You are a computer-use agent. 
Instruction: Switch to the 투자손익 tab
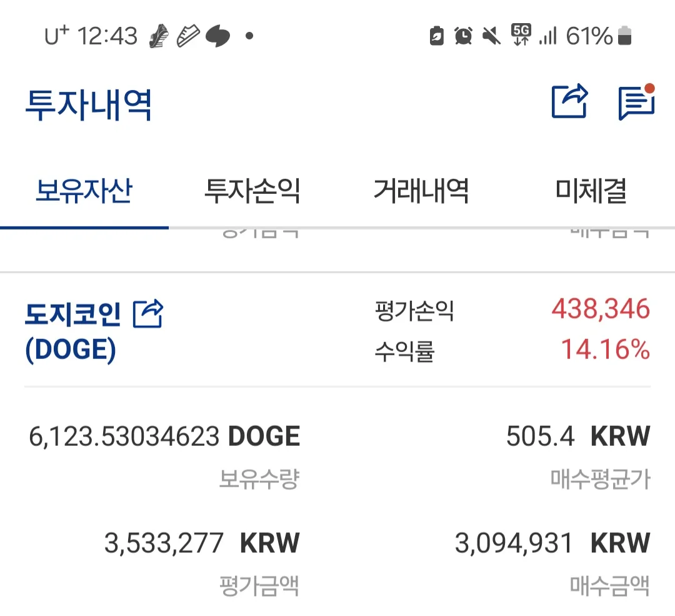pyautogui.click(x=252, y=190)
